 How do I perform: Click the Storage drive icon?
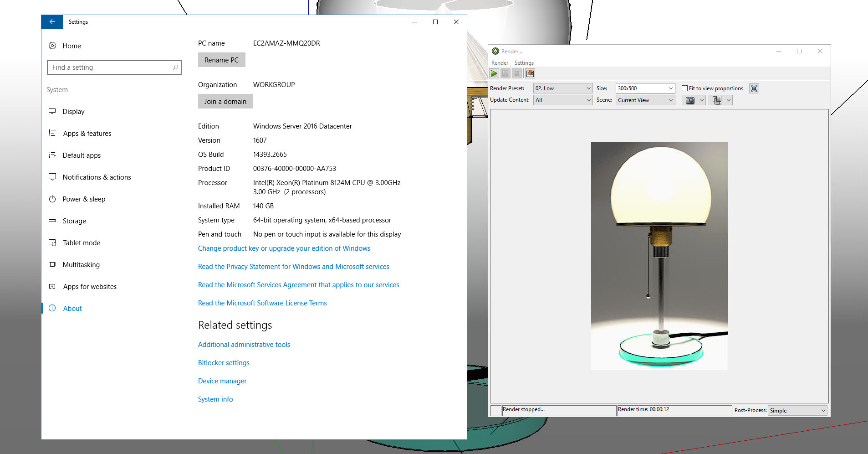tap(52, 221)
